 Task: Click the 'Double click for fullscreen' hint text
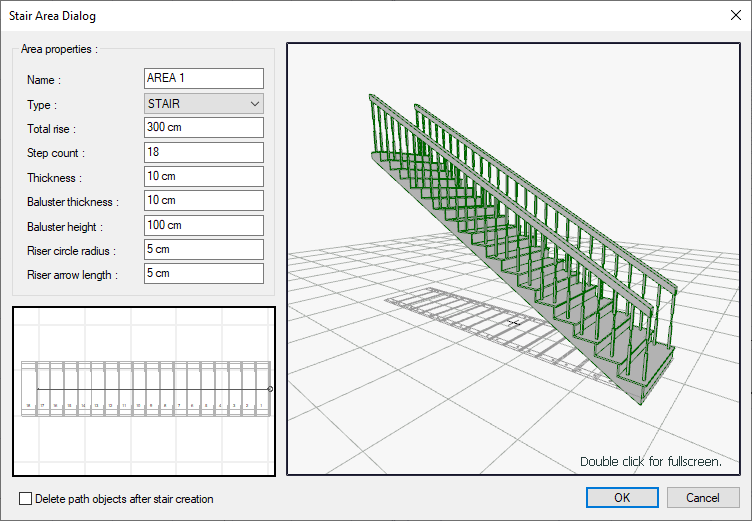click(x=650, y=462)
